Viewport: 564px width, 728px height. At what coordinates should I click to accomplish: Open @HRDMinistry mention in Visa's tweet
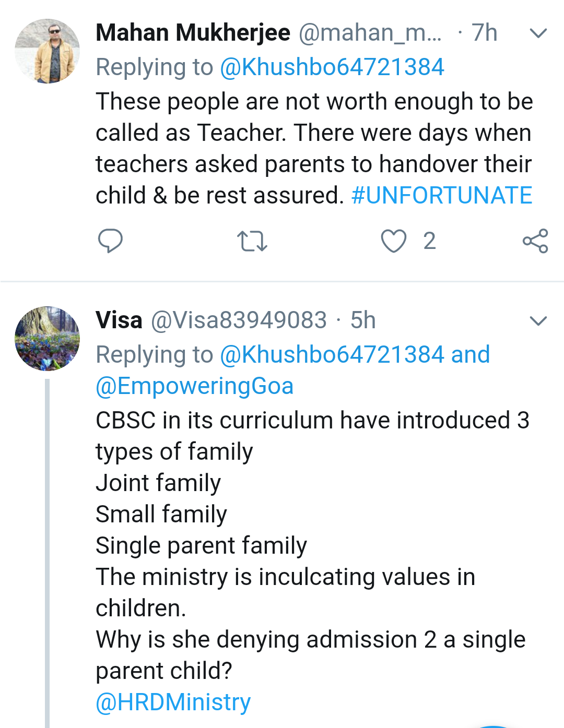tap(173, 702)
